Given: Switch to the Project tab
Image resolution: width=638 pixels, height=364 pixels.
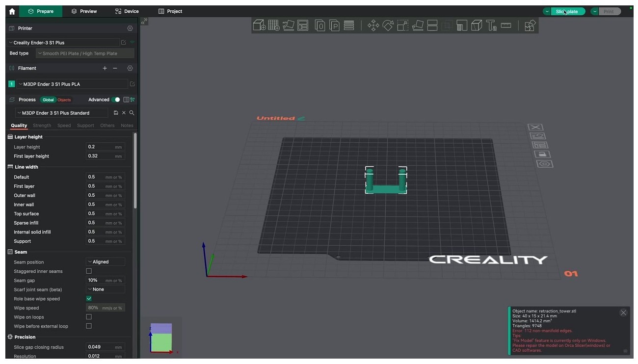Looking at the screenshot, I should (x=170, y=11).
